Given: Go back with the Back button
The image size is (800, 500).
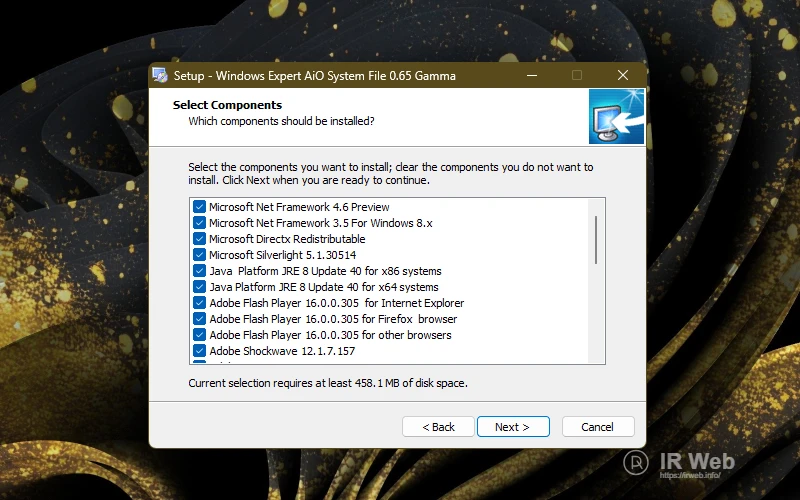Looking at the screenshot, I should point(438,427).
